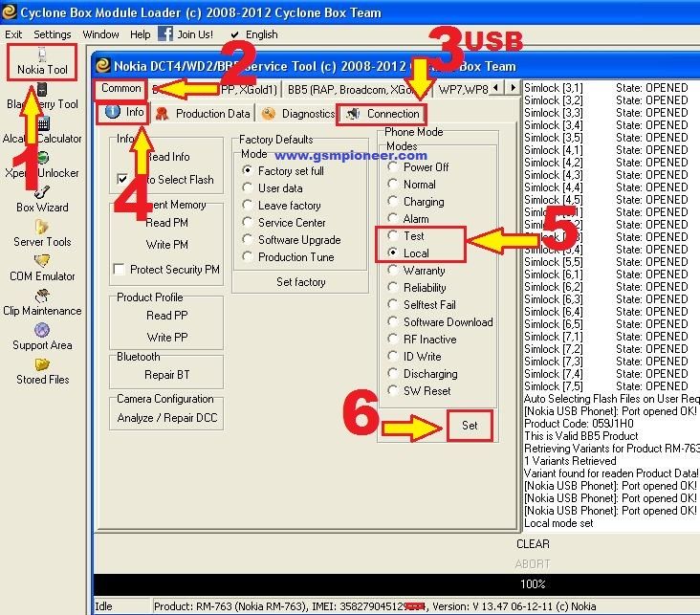Select RF Inactive phone mode
700x615 pixels.
coord(392,339)
